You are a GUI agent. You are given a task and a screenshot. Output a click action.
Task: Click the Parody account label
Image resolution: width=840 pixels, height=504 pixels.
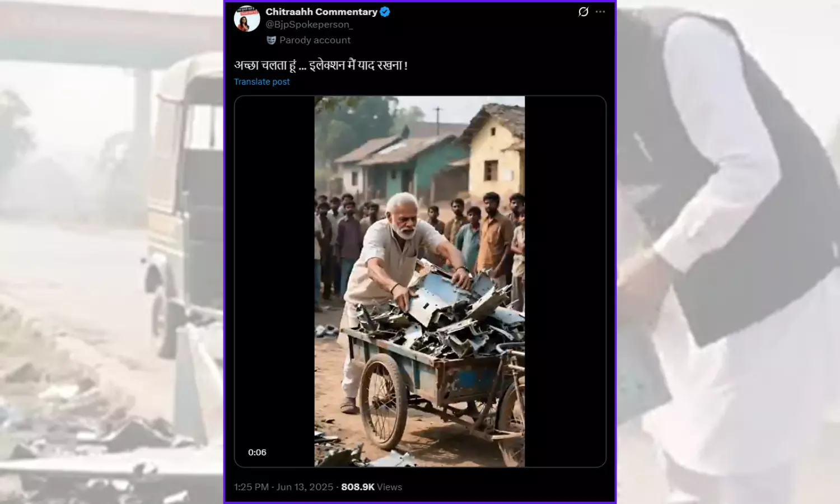[x=315, y=40]
